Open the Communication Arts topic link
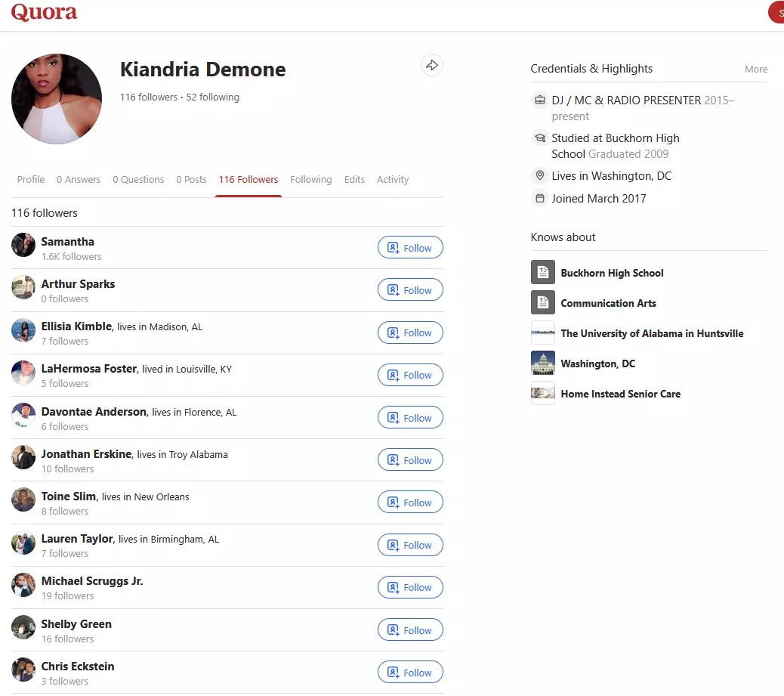784x696 pixels. coord(608,303)
